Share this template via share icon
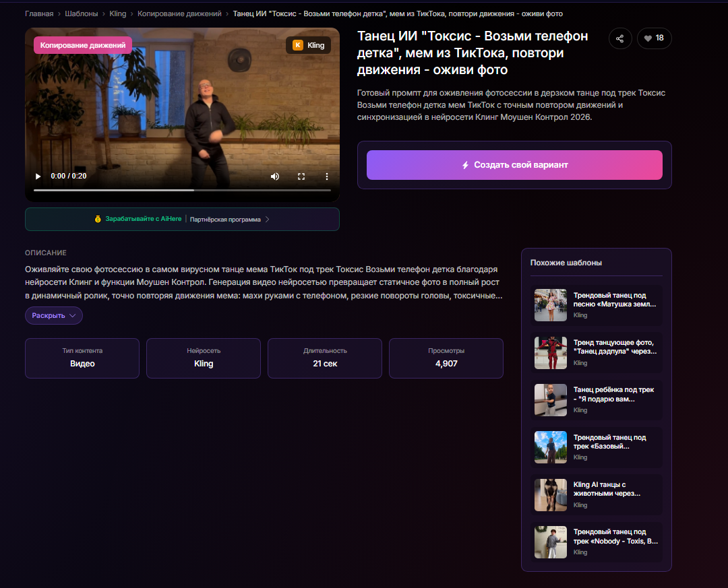The image size is (728, 588). (x=620, y=38)
